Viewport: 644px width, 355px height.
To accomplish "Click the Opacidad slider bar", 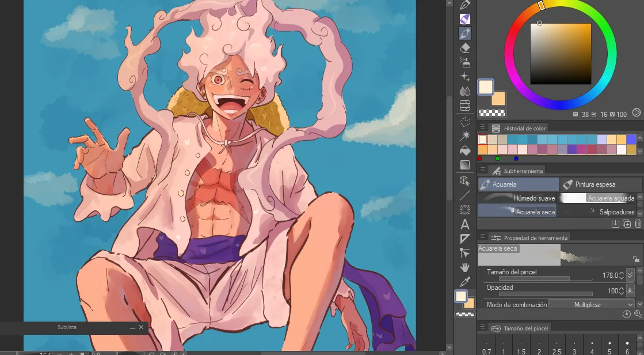I will coord(546,294).
